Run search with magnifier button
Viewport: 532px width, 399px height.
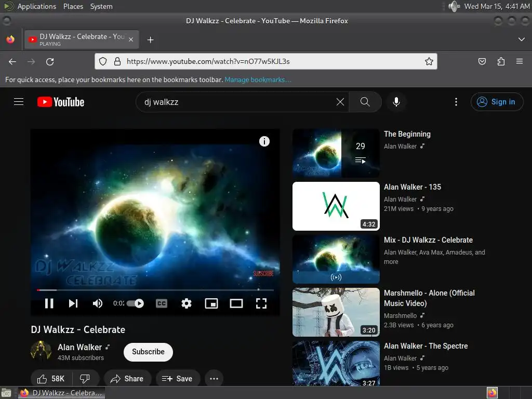(365, 102)
